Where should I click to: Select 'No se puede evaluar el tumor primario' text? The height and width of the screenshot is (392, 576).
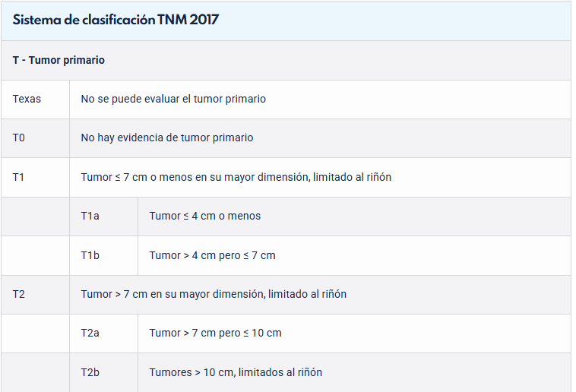(x=173, y=99)
